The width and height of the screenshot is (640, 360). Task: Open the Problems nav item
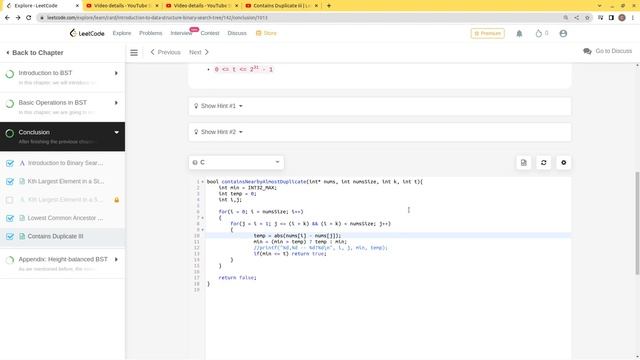[151, 33]
